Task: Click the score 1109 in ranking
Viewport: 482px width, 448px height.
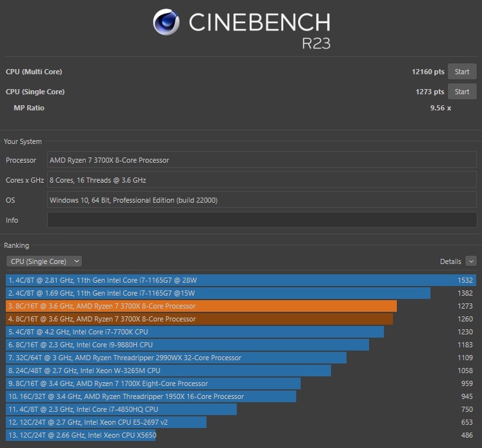Action: click(465, 358)
